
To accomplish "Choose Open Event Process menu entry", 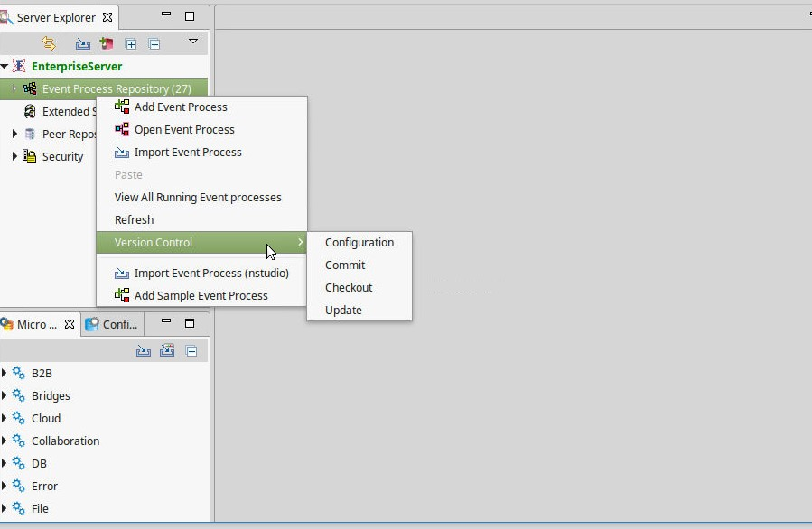I will [x=202, y=129].
